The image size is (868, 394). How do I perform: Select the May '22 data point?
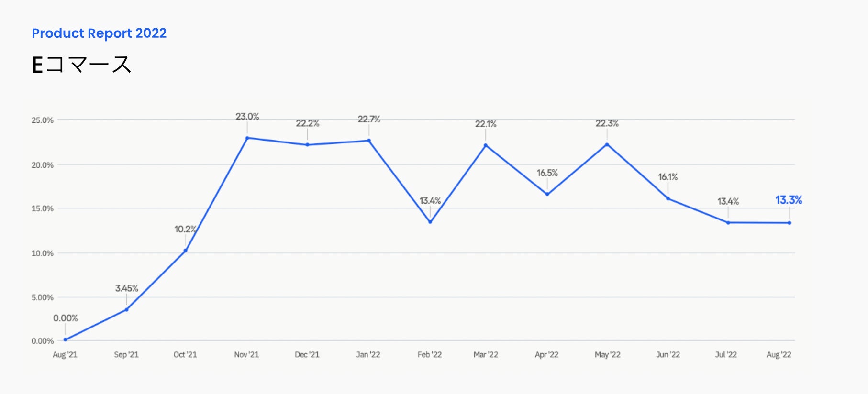point(607,144)
